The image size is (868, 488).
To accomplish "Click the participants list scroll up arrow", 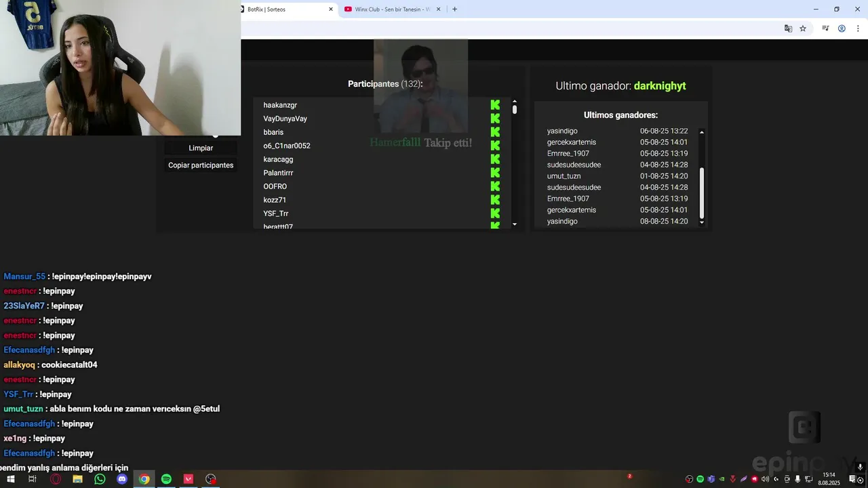I will [515, 101].
